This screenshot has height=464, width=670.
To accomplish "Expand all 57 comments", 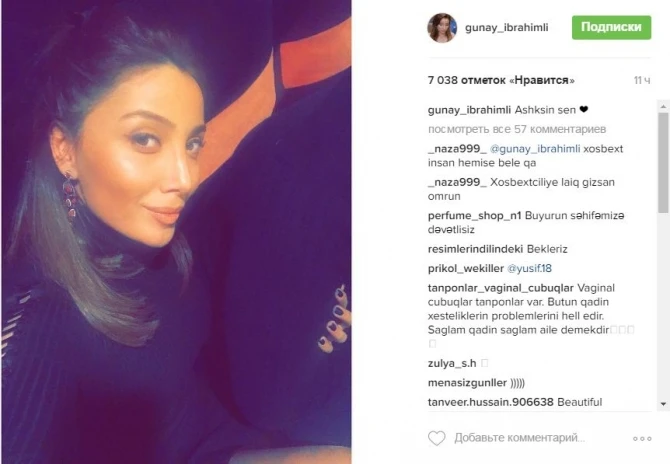I will tap(517, 129).
